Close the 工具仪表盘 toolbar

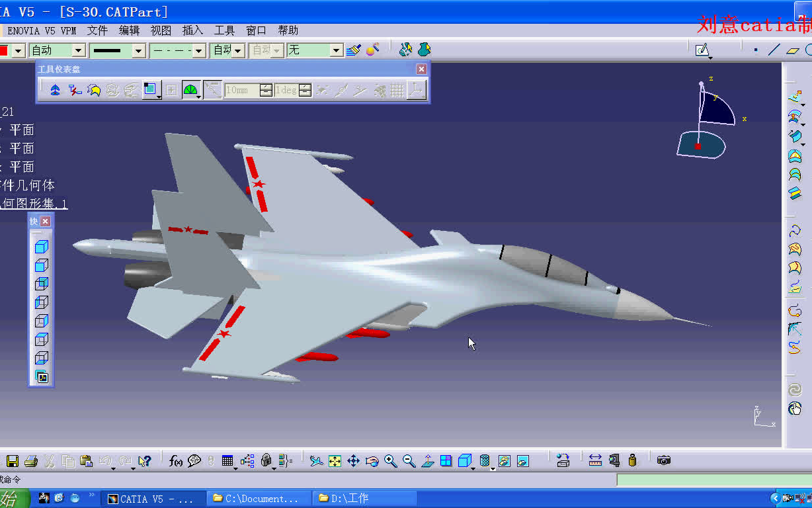point(421,69)
